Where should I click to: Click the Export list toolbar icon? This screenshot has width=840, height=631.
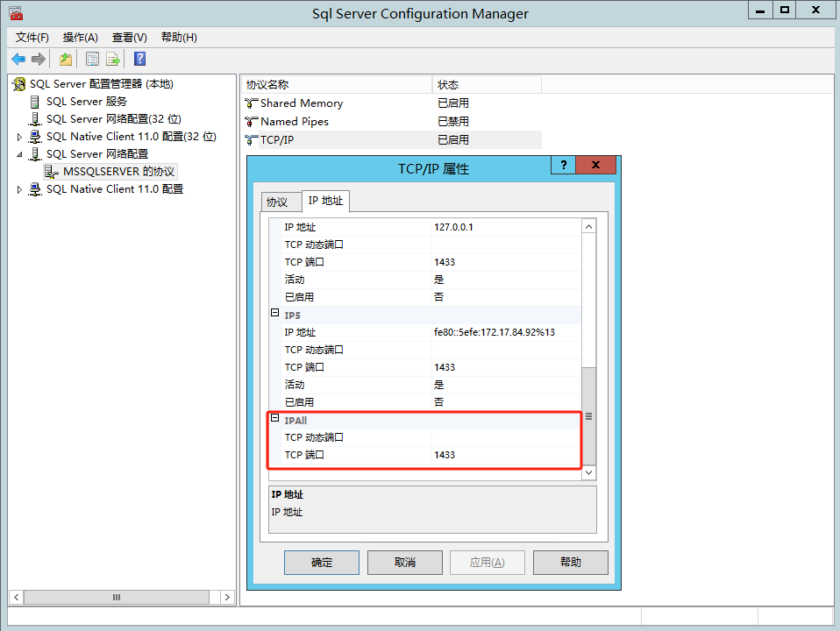tap(112, 59)
